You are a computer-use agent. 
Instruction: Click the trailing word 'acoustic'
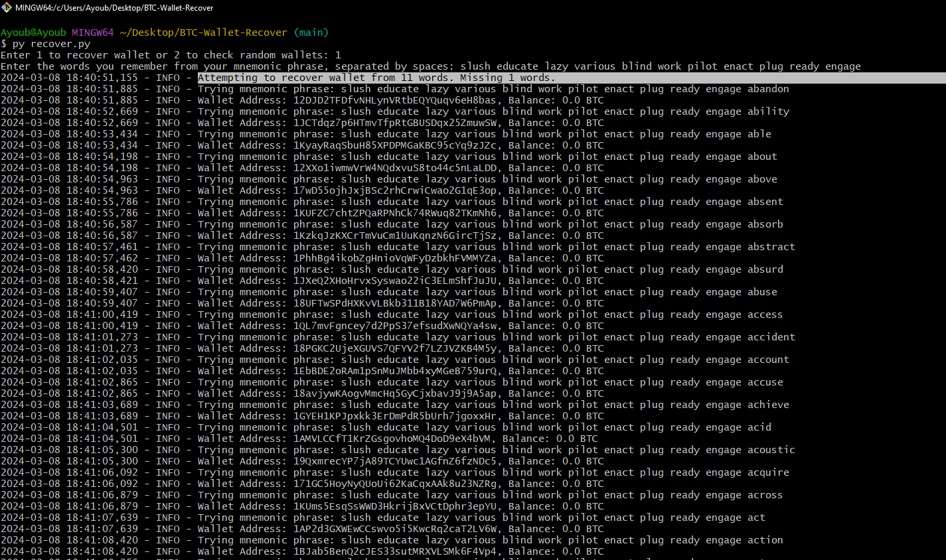[x=771, y=450]
